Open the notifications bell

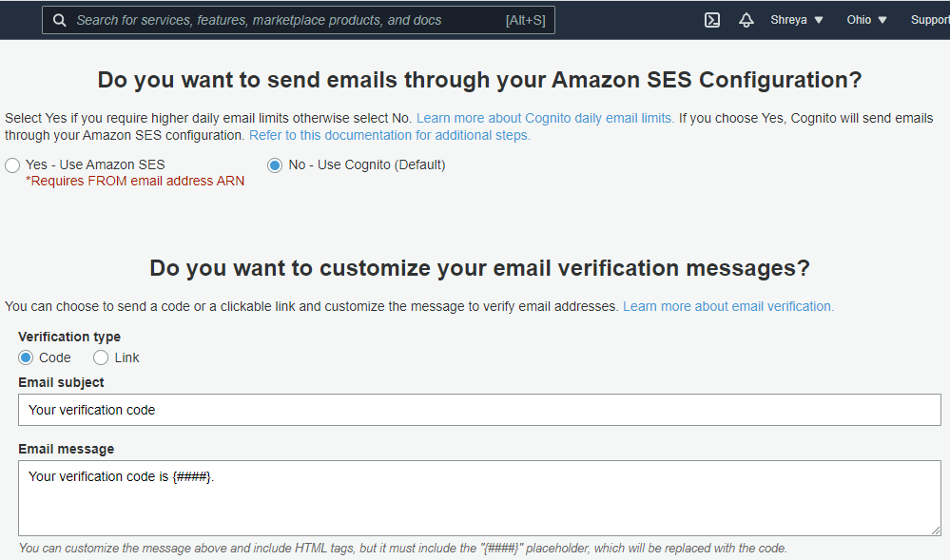click(746, 20)
